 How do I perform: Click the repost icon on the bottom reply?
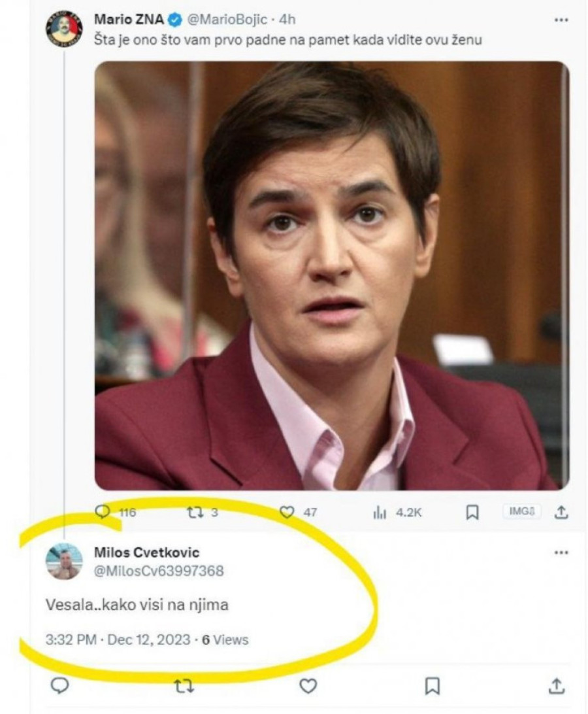[x=184, y=685]
